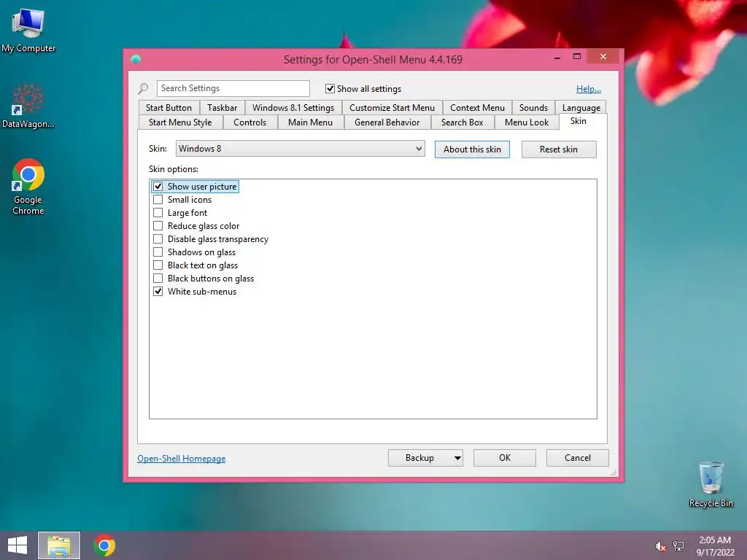Open Customize Start Menu tab

point(392,108)
